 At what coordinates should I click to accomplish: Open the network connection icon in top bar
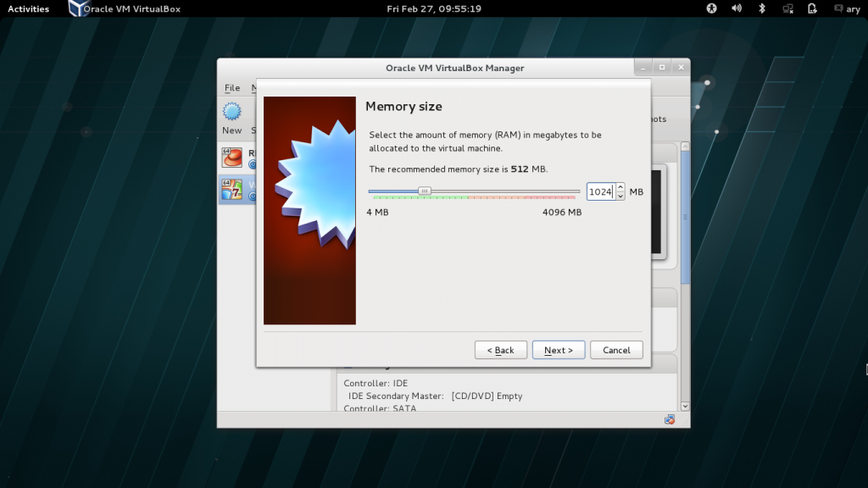787,8
